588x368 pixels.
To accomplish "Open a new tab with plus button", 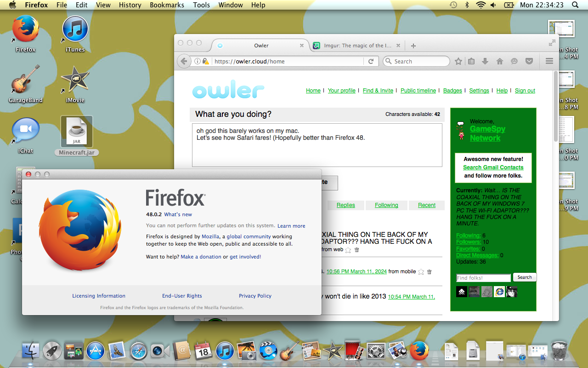I will tap(413, 46).
